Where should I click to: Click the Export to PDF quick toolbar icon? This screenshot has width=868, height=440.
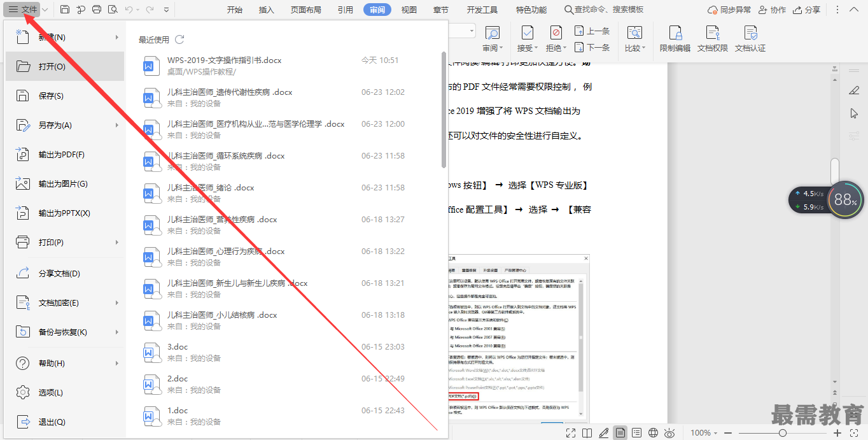tap(81, 10)
